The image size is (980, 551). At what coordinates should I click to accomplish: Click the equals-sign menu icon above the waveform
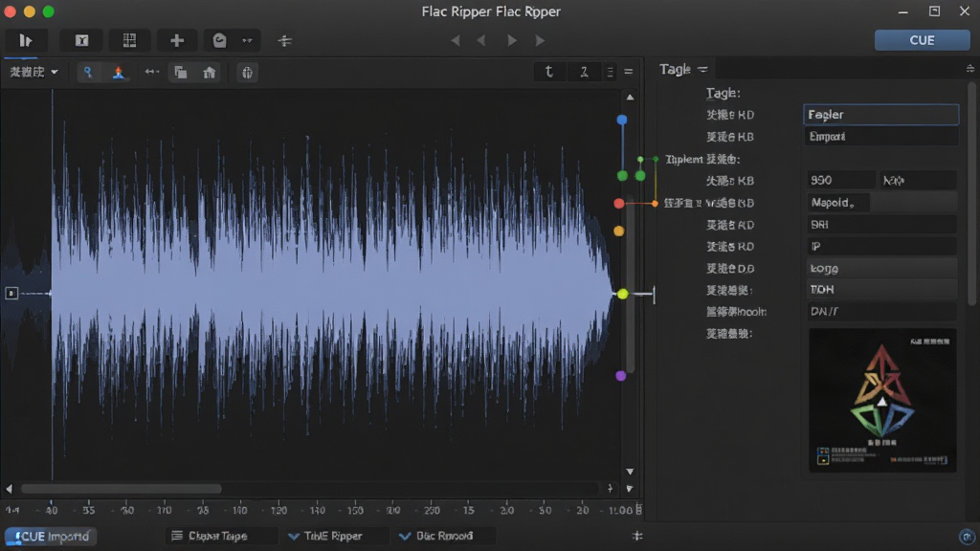click(629, 72)
